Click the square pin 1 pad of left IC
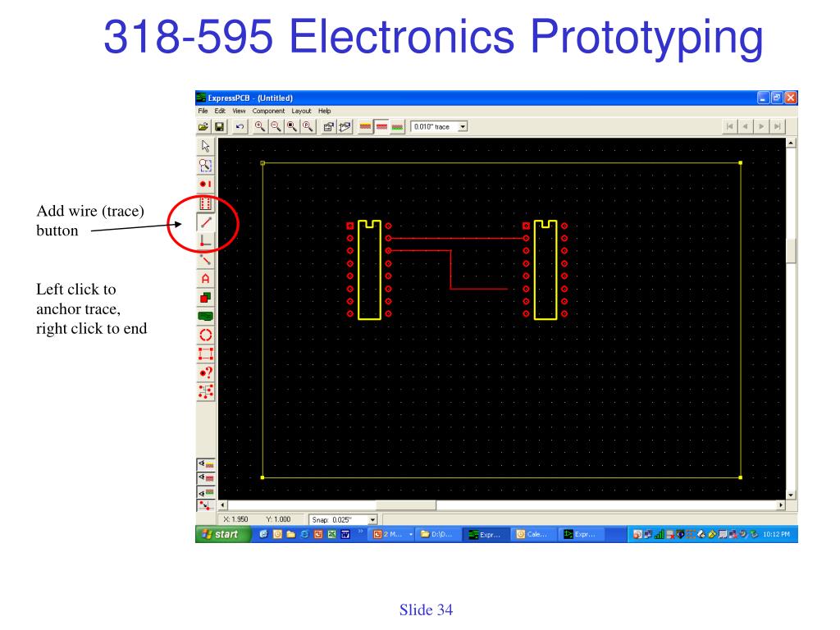Image resolution: width=840 pixels, height=630 pixels. 350,226
